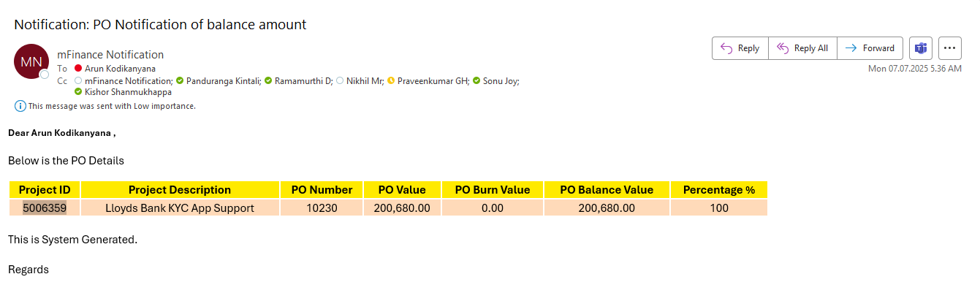Click the highlighted Project ID 5006359
Image resolution: width=980 pixels, height=293 pixels.
point(45,208)
